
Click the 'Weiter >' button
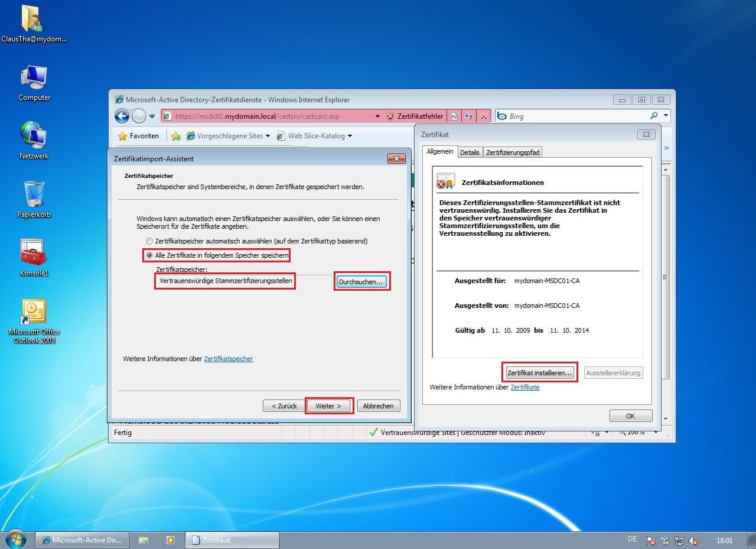pos(328,406)
